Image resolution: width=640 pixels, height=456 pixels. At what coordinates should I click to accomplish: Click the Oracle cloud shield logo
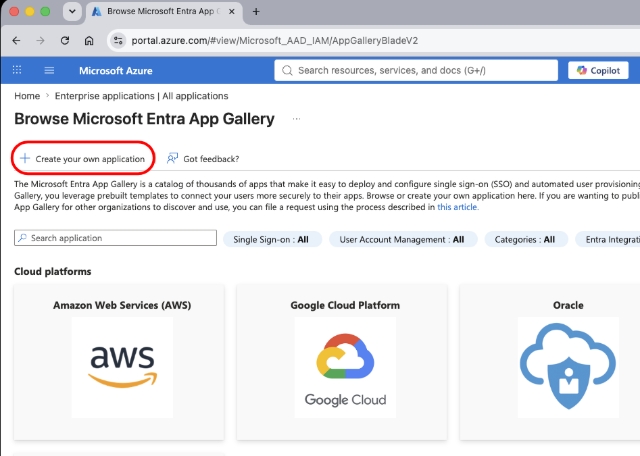(x=568, y=367)
